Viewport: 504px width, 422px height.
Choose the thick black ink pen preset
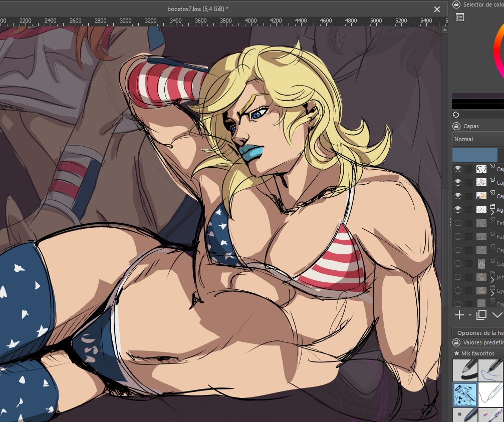pos(465,370)
